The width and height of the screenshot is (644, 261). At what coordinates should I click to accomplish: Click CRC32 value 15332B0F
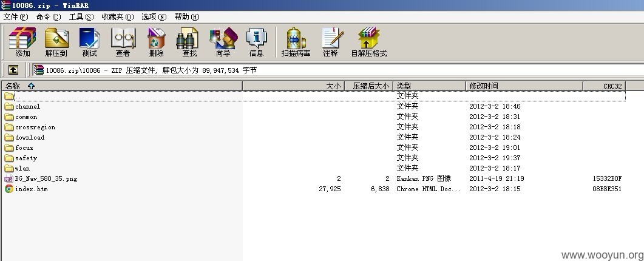tap(607, 179)
